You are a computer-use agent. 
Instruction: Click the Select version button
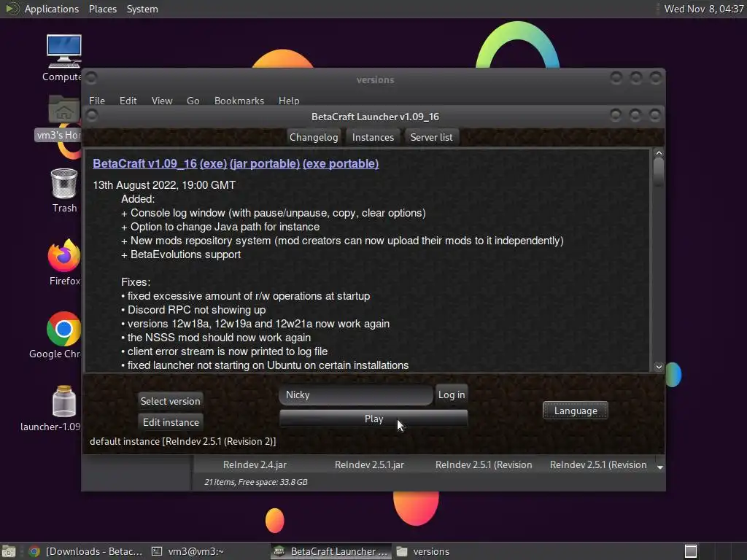pos(170,401)
